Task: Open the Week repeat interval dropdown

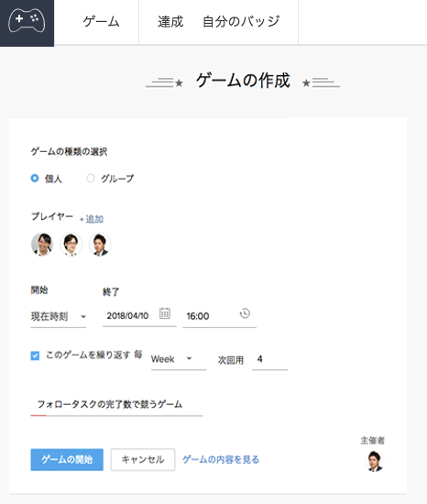Action: click(x=179, y=359)
